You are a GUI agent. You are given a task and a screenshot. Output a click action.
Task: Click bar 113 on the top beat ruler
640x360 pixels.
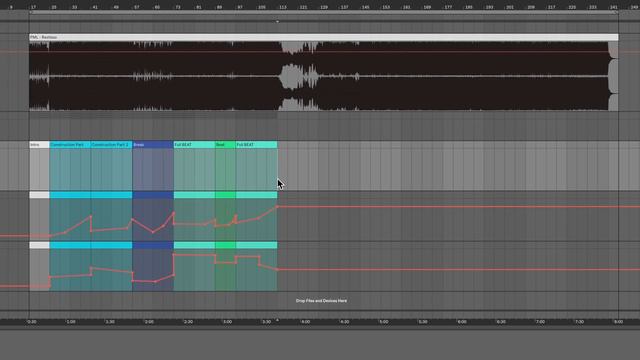pos(282,7)
